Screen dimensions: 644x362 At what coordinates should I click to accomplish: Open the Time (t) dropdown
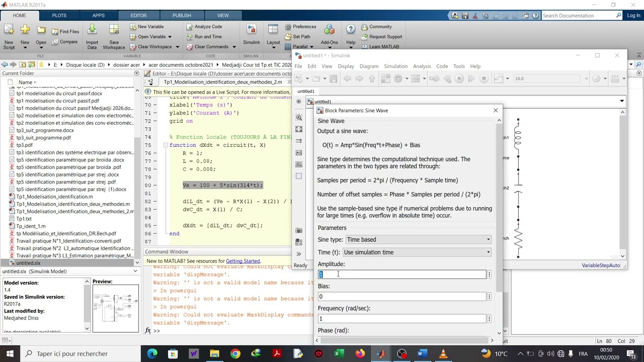coord(417,252)
